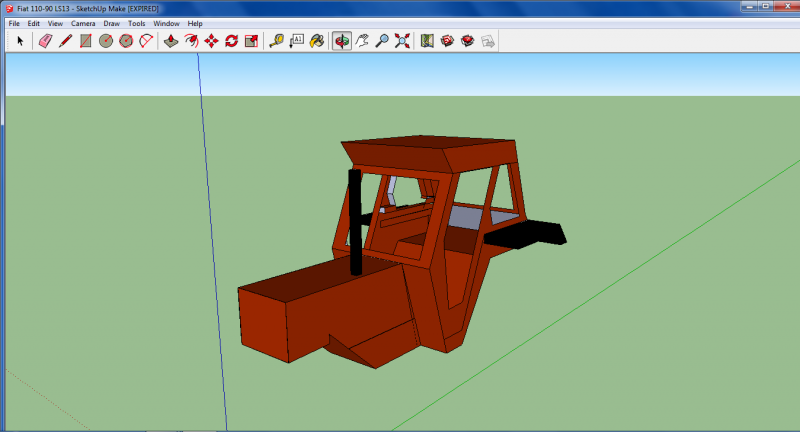Select the black exhaust pipe on the tractor
The width and height of the screenshot is (800, 432).
pos(355,222)
